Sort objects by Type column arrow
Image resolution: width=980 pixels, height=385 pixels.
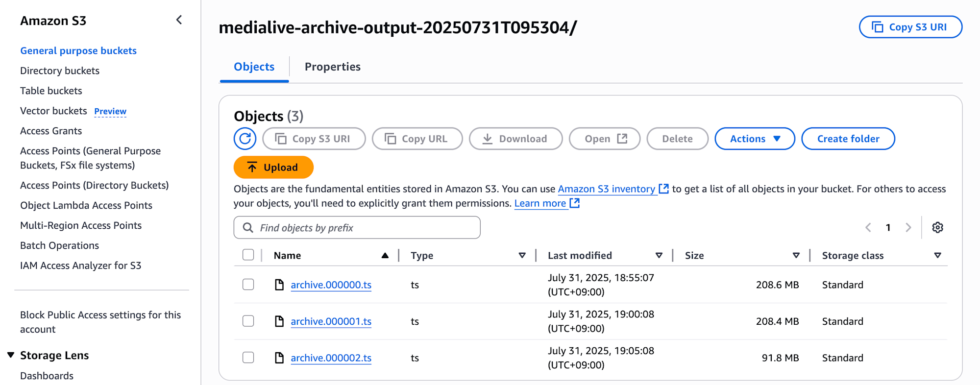(522, 255)
